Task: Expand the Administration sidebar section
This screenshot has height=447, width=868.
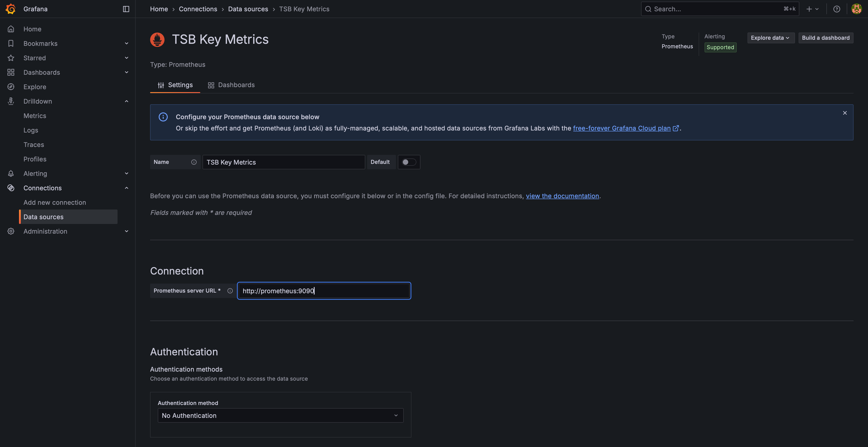Action: tap(126, 231)
